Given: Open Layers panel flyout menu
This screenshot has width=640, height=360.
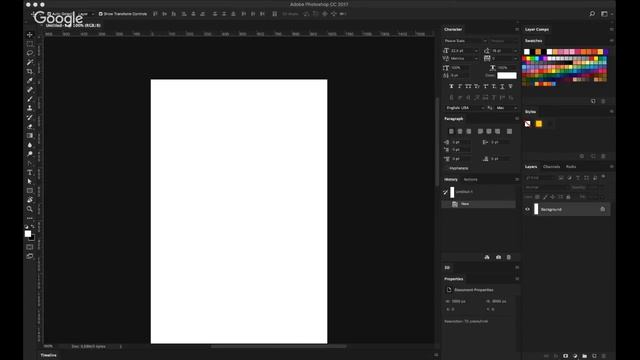Looking at the screenshot, I should pyautogui.click(x=611, y=167).
